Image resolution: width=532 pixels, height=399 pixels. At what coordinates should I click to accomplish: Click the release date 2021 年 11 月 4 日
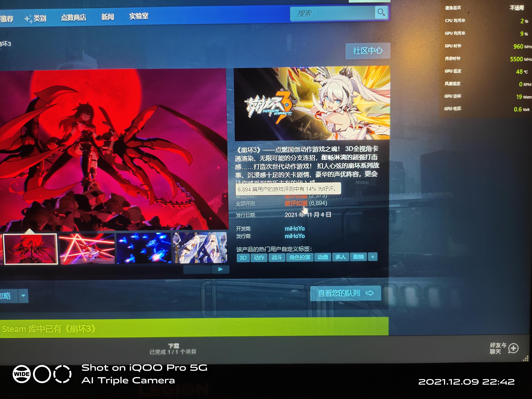pos(308,215)
